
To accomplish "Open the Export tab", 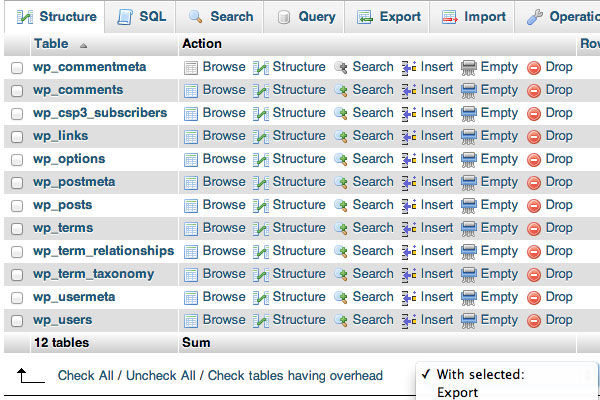I will coord(388,17).
